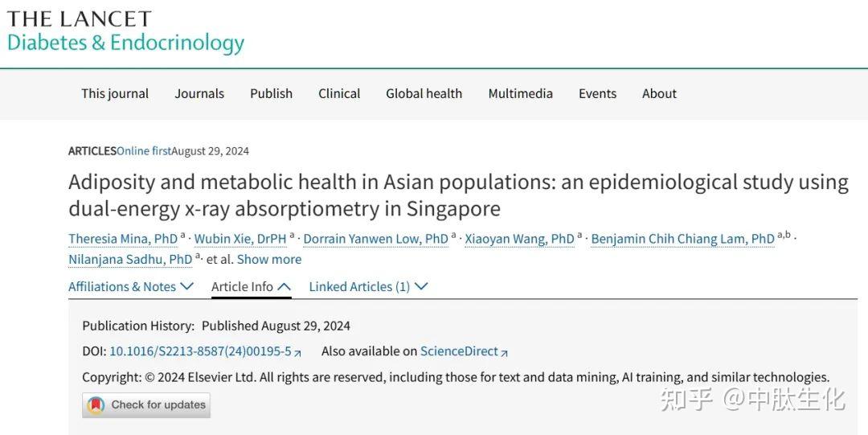Click the external link arrow beside DOI
The width and height of the screenshot is (868, 435).
[298, 352]
